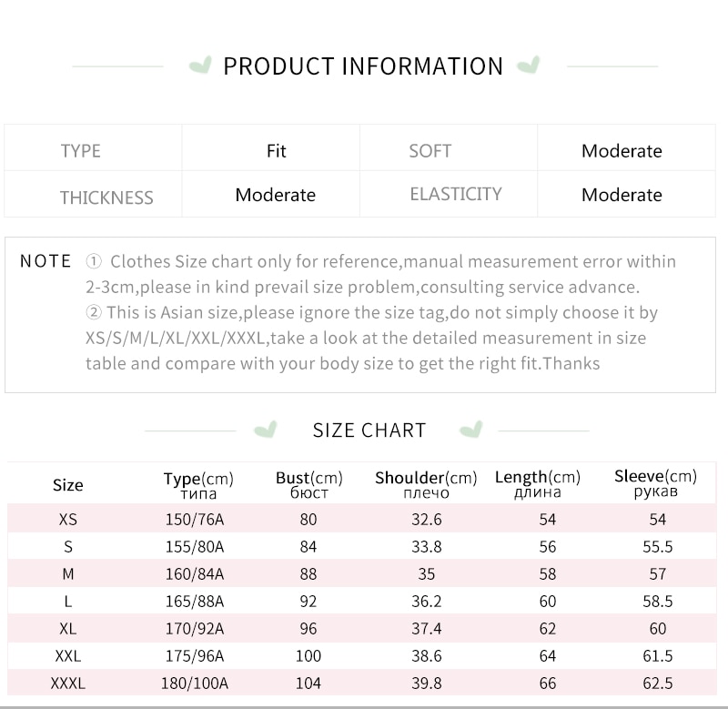Click the XXXL size row label
Screen dimensions: 728x709
(x=67, y=683)
